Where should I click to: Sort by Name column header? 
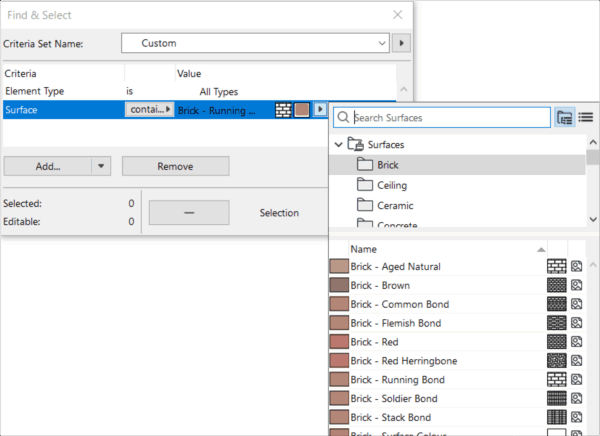448,249
